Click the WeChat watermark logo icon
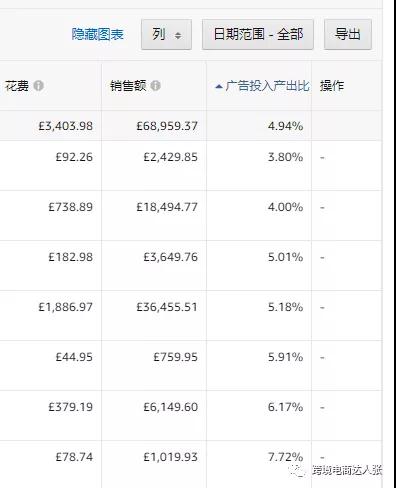 coord(297,470)
